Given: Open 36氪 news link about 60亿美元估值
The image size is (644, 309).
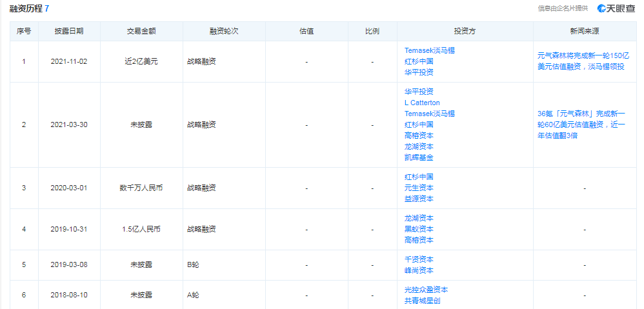Looking at the screenshot, I should [581, 125].
